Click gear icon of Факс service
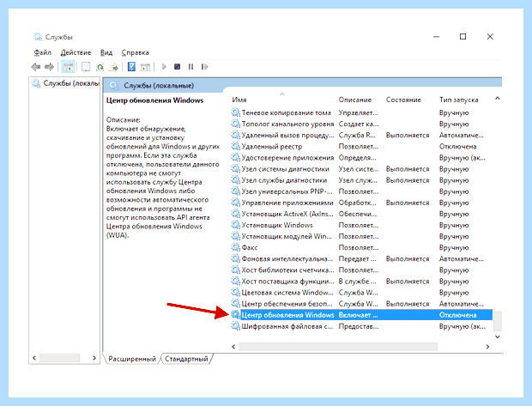Viewport: 532px width, 406px height. (x=235, y=247)
